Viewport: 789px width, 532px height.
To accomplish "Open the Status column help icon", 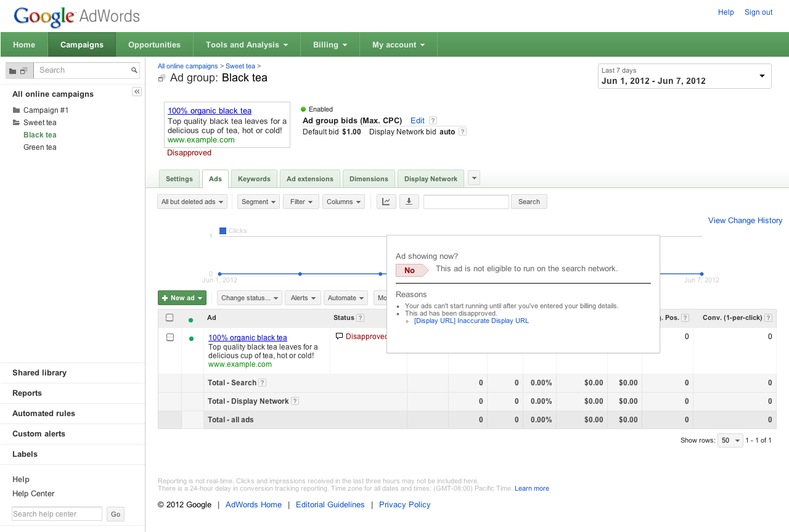I will pos(360,318).
